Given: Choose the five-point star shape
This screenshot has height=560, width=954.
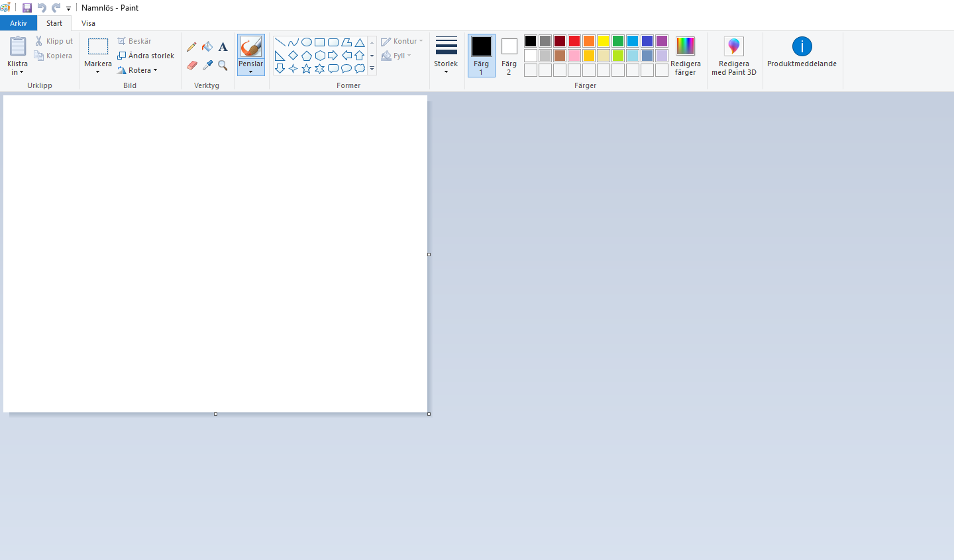Looking at the screenshot, I should click(306, 69).
